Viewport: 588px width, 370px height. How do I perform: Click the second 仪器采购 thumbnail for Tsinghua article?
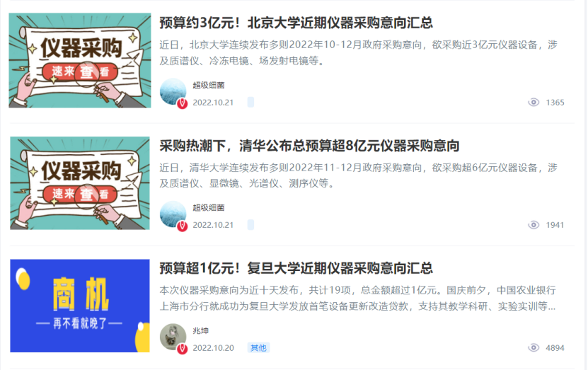tap(80, 183)
